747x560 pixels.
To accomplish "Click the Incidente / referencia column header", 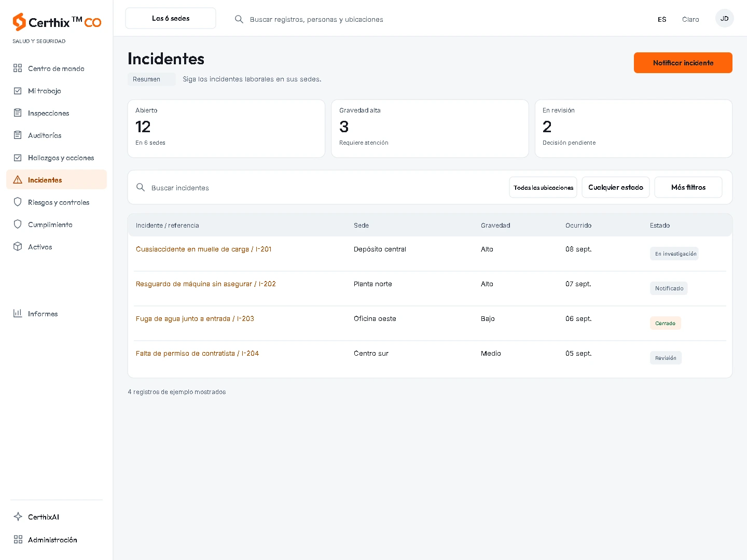I will point(167,226).
